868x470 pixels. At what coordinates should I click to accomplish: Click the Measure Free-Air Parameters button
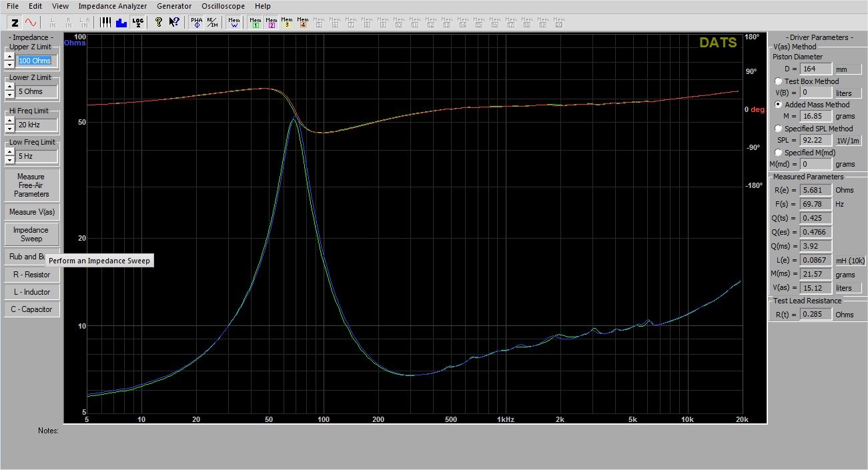point(31,185)
